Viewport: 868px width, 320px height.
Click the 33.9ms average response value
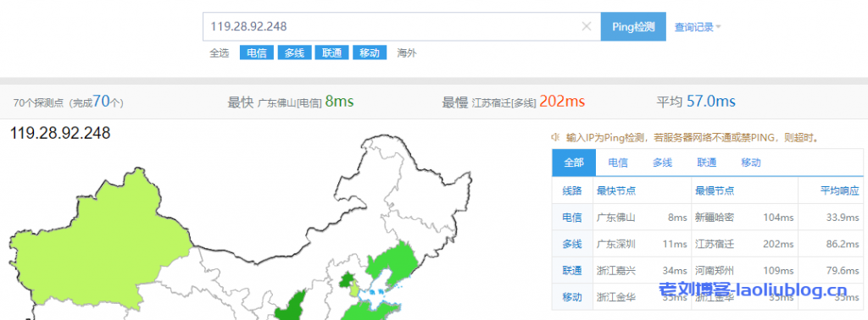click(843, 218)
